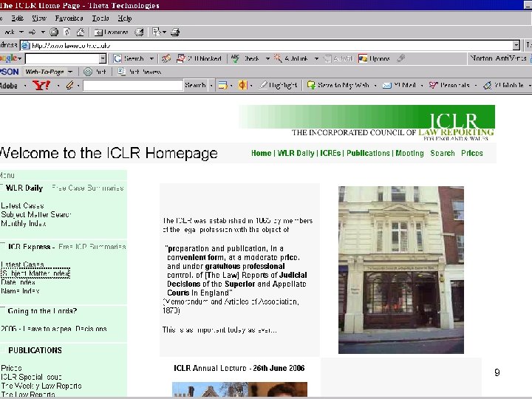
Task: Open The Weekly Law Reports link
Action: [41, 386]
